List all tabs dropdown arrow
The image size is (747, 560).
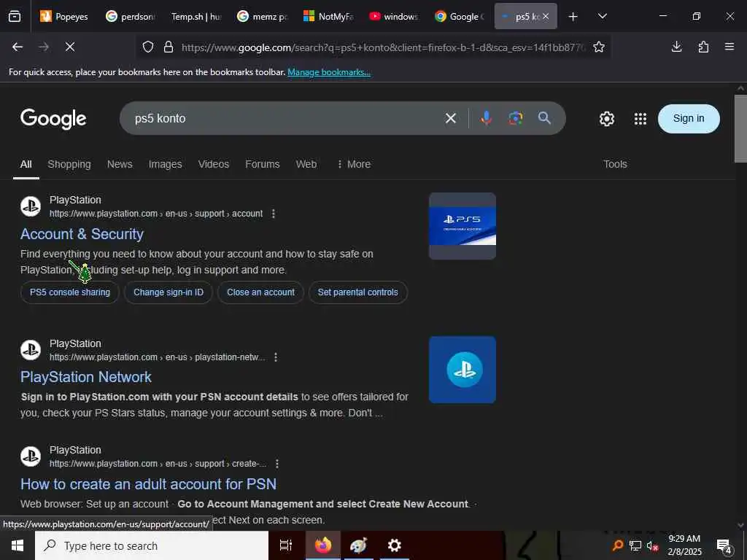602,17
